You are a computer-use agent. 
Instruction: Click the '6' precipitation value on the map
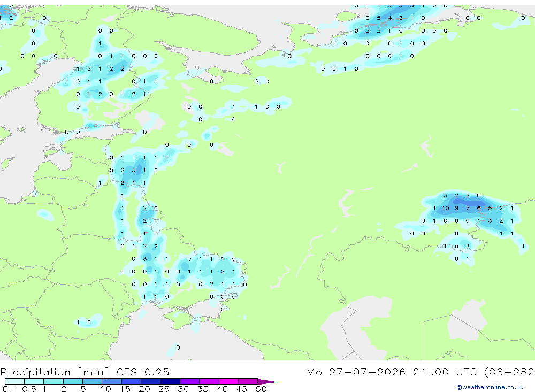(x=479, y=208)
